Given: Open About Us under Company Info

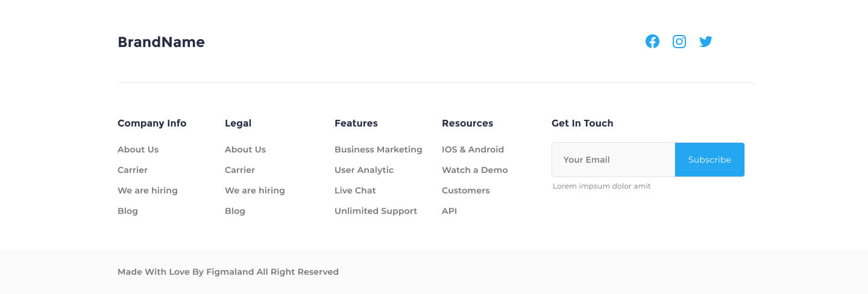Looking at the screenshot, I should click(138, 149).
